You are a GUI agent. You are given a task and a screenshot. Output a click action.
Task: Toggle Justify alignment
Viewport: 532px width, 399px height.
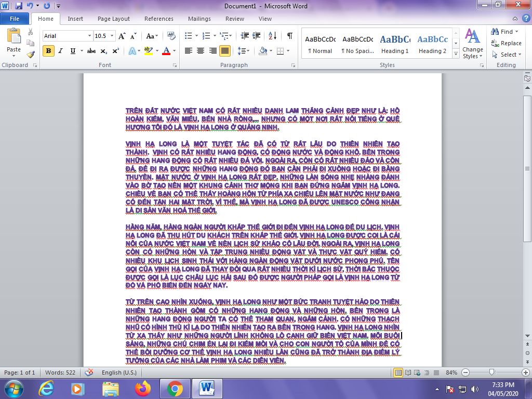click(x=224, y=51)
